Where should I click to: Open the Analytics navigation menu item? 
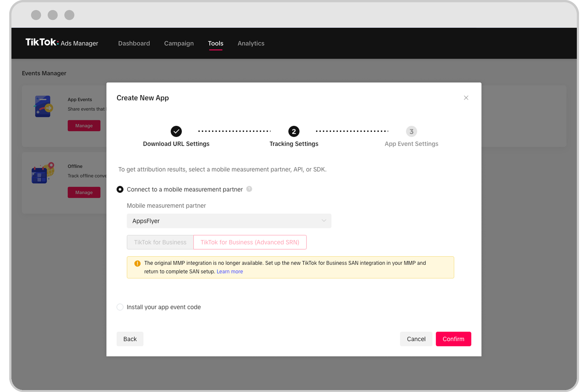[x=251, y=43]
